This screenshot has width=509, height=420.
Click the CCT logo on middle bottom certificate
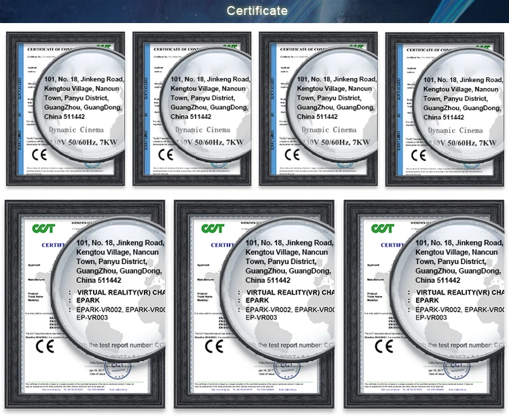[212, 229]
